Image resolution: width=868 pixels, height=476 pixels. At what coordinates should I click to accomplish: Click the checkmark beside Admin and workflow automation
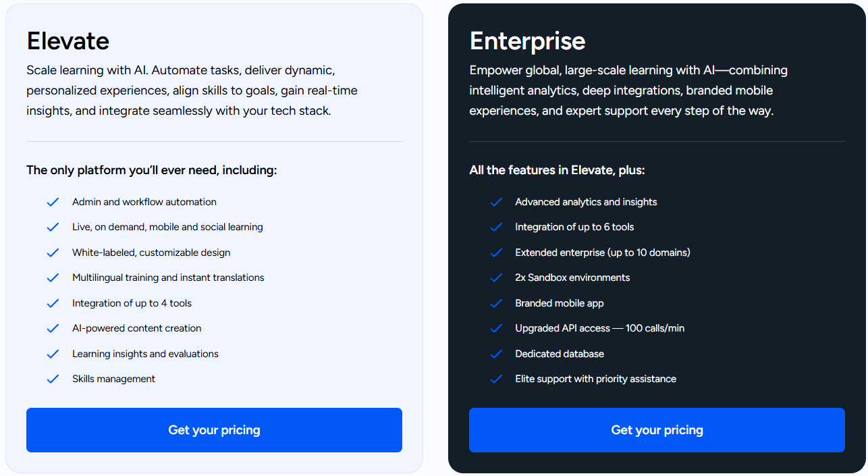pyautogui.click(x=53, y=201)
